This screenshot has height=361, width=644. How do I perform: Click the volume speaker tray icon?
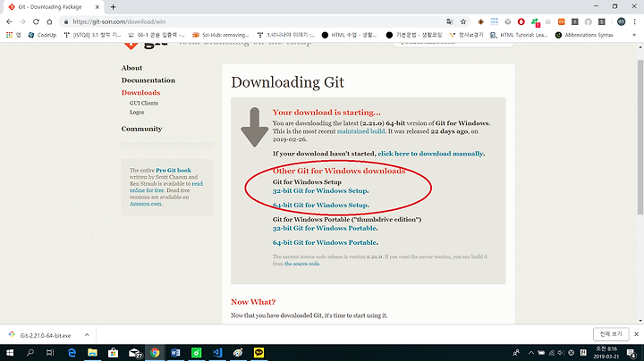pyautogui.click(x=561, y=353)
